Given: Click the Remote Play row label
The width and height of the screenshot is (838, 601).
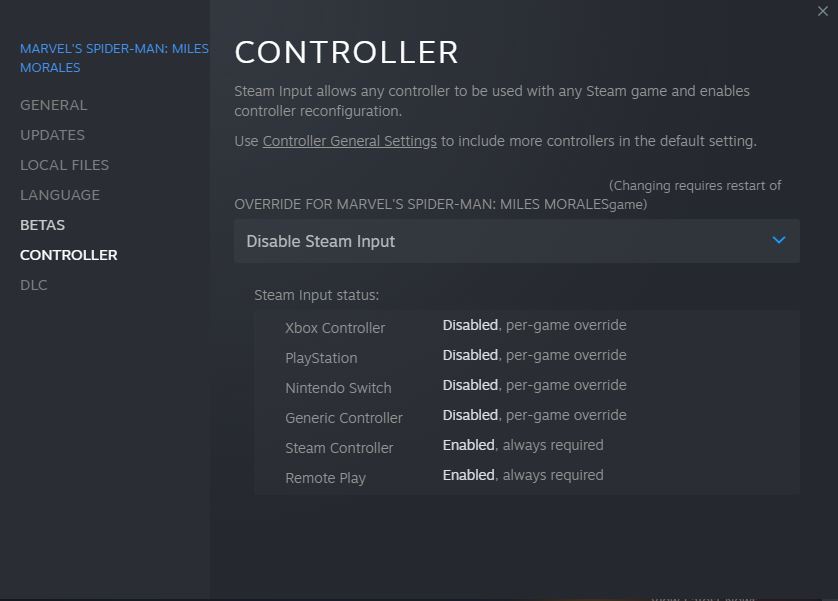Looking at the screenshot, I should point(325,478).
